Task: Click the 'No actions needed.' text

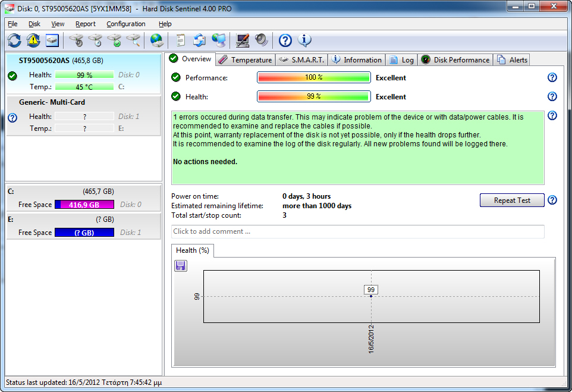Action: tap(205, 162)
